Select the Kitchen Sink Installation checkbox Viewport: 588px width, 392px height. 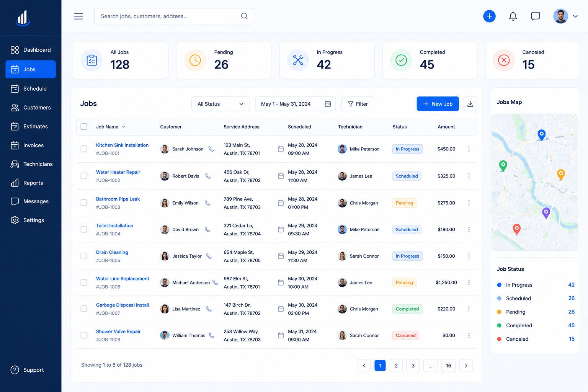[84, 149]
